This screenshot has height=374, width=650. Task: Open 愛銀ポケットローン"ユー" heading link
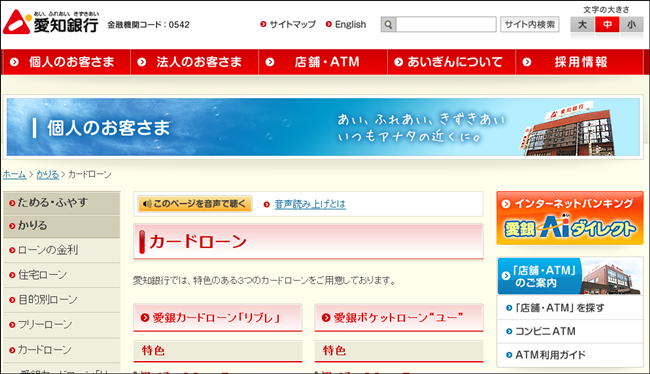pyautogui.click(x=399, y=318)
